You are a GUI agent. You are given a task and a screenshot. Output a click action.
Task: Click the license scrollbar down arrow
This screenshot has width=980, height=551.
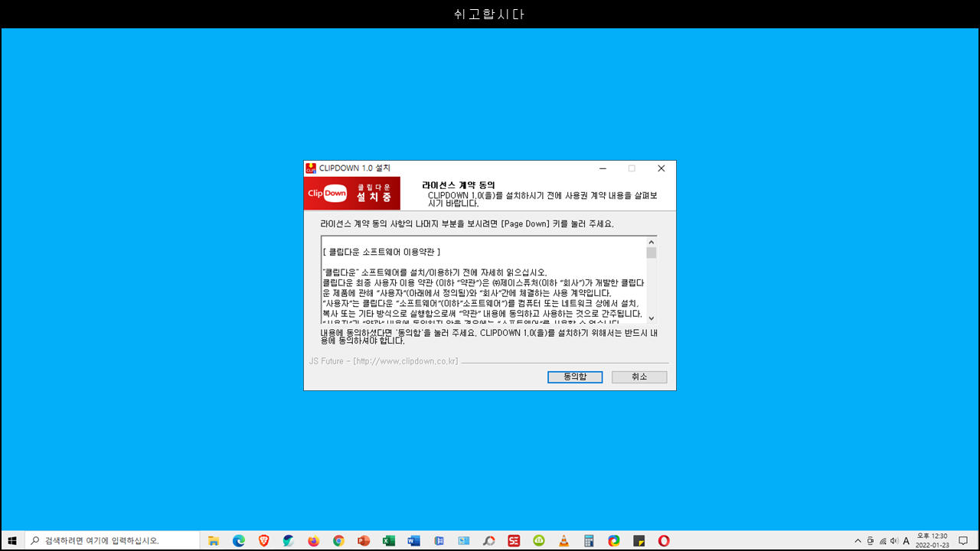[x=652, y=318]
